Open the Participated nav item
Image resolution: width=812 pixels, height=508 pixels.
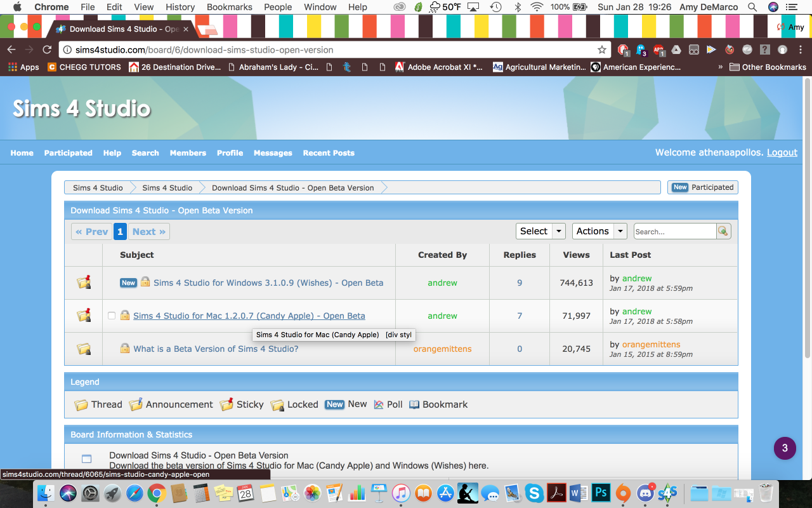[68, 153]
